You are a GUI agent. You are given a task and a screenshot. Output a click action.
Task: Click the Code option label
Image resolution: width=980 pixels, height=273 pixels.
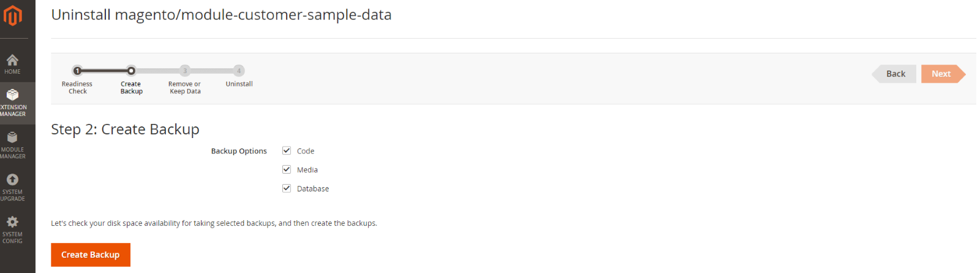(x=306, y=151)
